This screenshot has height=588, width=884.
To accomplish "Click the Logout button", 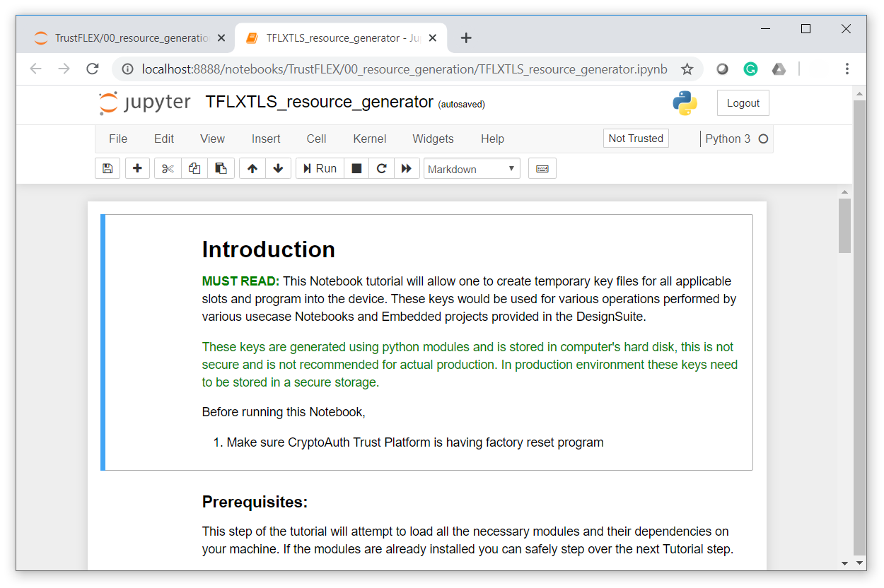I will click(x=743, y=102).
